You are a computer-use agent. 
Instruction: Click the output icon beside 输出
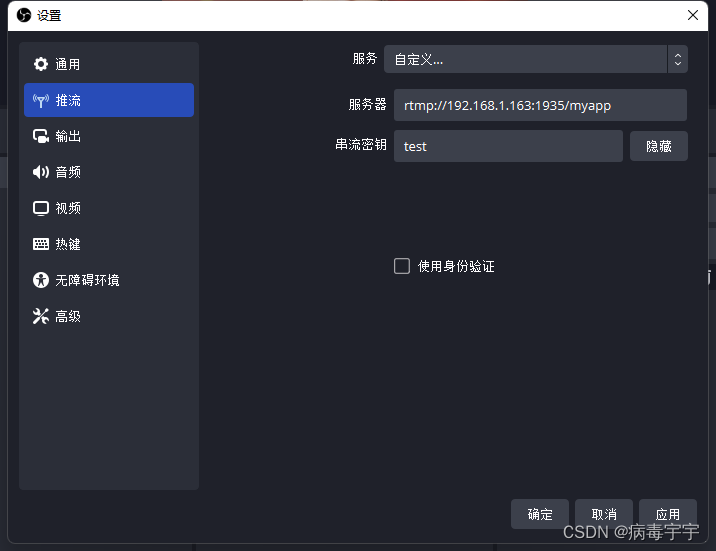[x=41, y=136]
